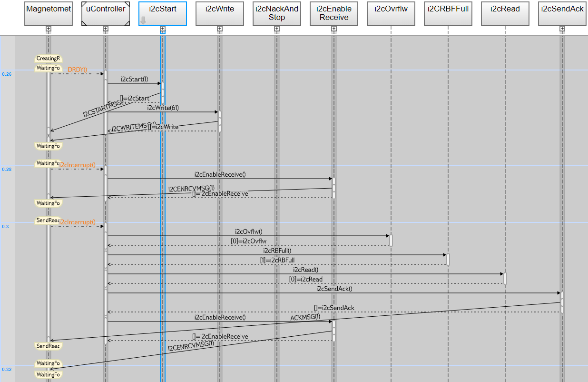588x382 pixels.
Task: Click the CreatingR state note on Magnetometer
Action: pos(48,58)
